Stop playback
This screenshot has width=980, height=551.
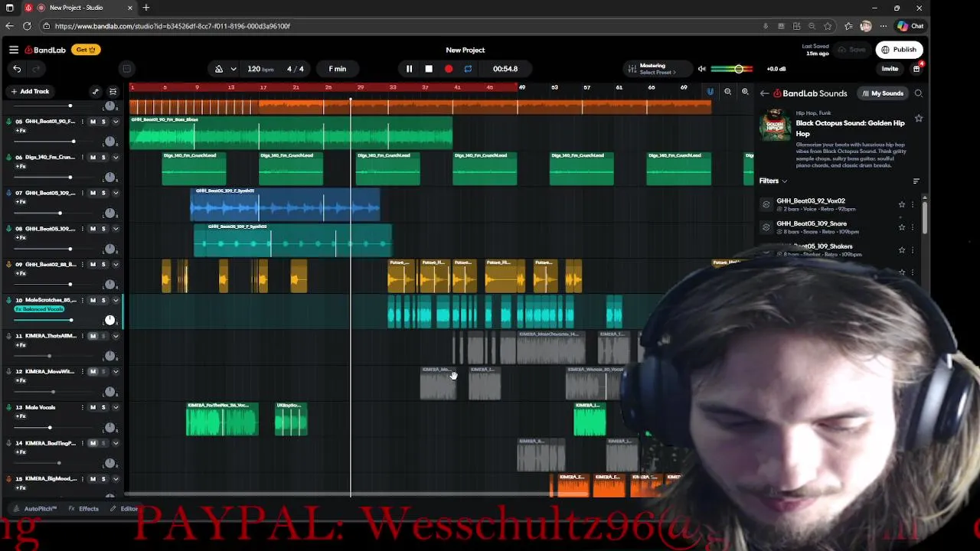coord(429,69)
